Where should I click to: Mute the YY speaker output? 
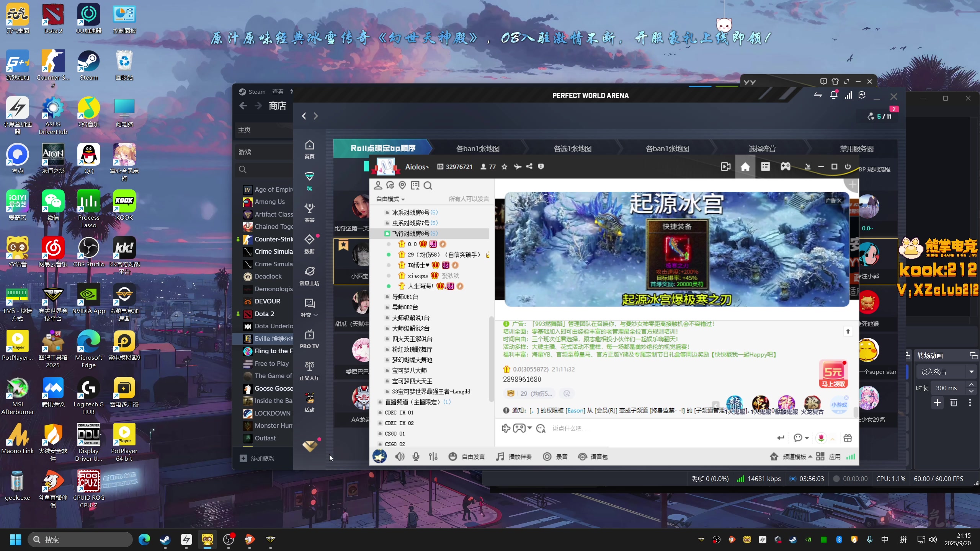(400, 456)
